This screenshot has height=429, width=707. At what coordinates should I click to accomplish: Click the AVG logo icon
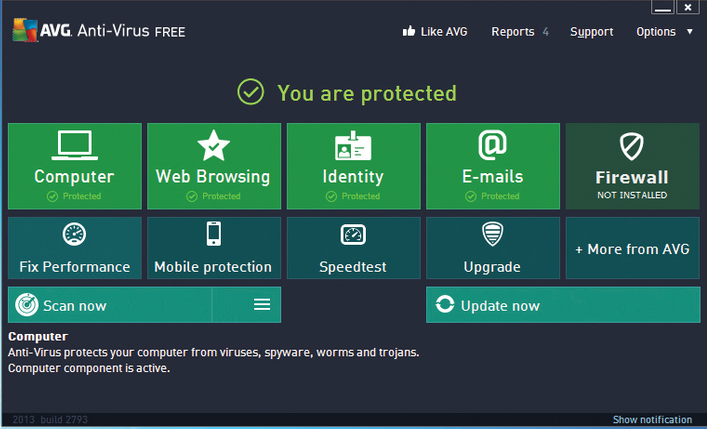coord(25,30)
